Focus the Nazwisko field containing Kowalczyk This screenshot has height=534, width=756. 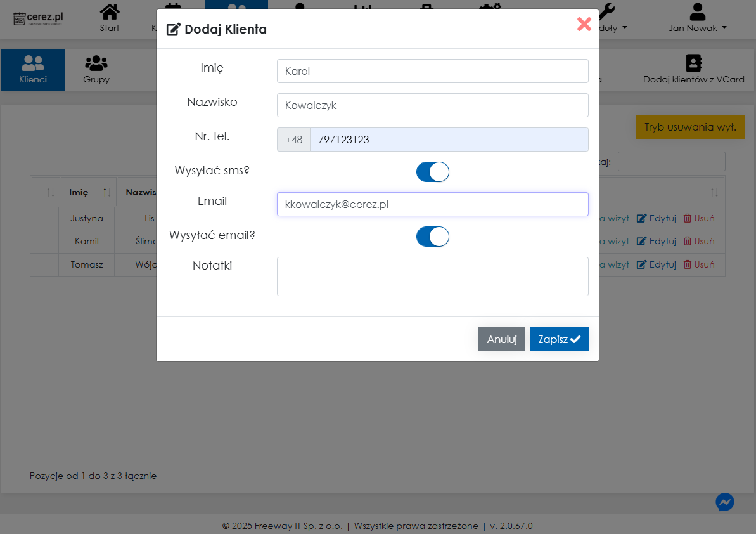click(432, 105)
